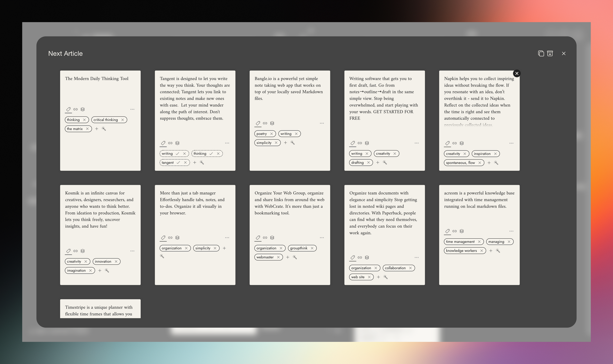The height and width of the screenshot is (364, 613).
Task: Remove the 'time management' tag
Action: pyautogui.click(x=479, y=242)
